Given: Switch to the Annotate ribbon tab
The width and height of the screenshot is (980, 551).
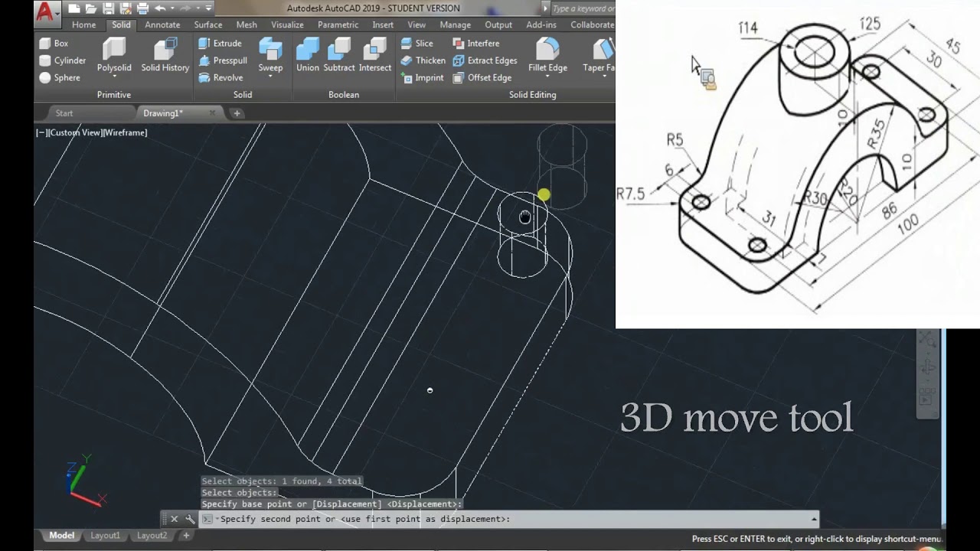Looking at the screenshot, I should coord(162,25).
